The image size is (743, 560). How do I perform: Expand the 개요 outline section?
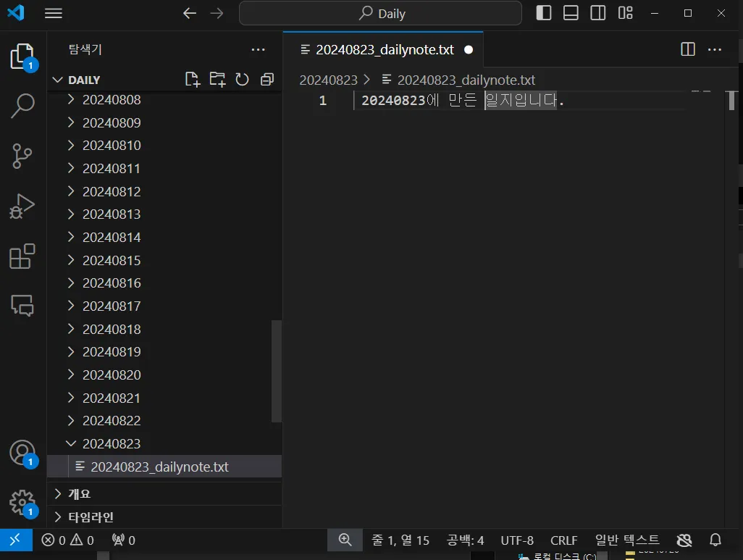click(164, 494)
